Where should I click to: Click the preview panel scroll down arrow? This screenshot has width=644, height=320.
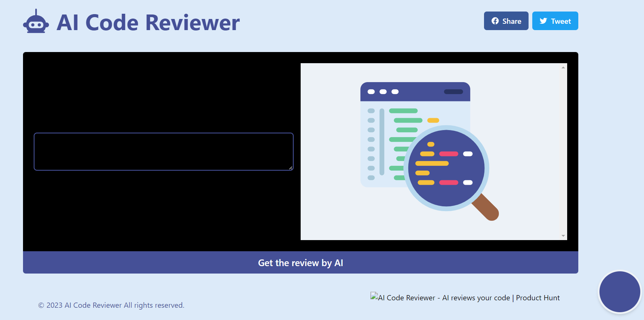[x=563, y=236]
